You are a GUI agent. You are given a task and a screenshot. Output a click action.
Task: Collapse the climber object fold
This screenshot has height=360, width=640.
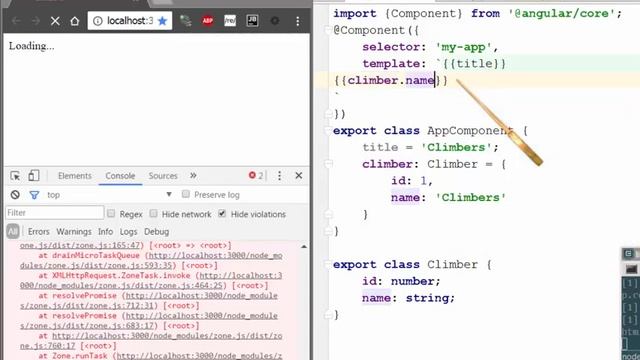pyautogui.click(x=328, y=164)
